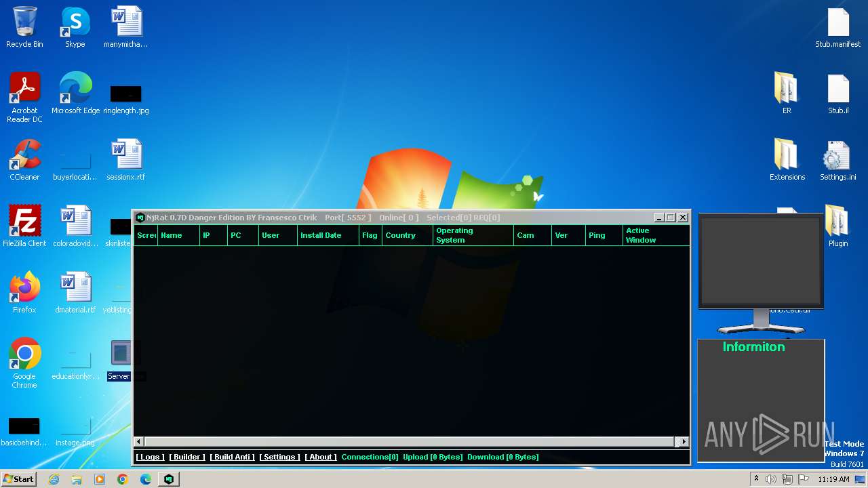Sort by the Flag column header
The image size is (868, 488).
(x=371, y=235)
